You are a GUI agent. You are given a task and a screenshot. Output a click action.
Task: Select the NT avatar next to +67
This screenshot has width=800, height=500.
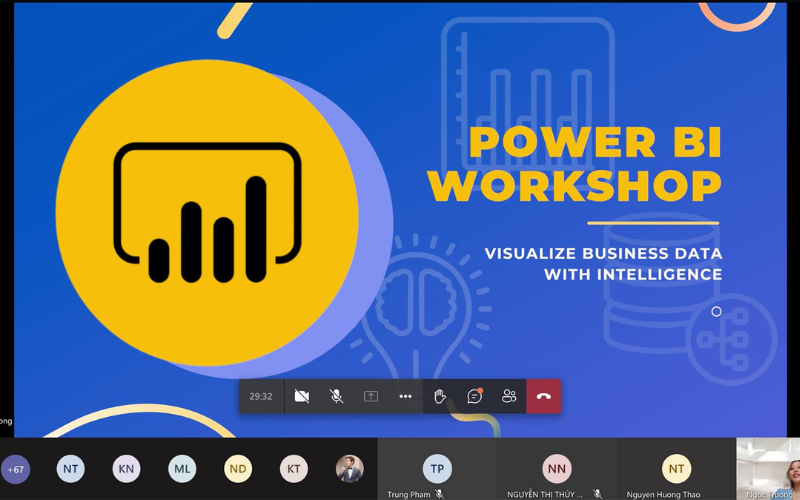[70, 469]
